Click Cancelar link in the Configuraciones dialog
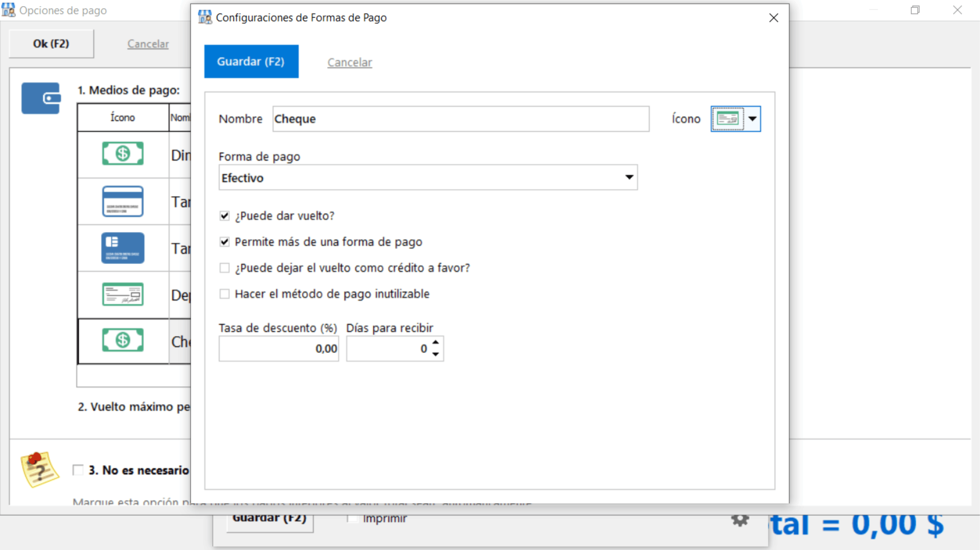The height and width of the screenshot is (550, 980). click(349, 62)
